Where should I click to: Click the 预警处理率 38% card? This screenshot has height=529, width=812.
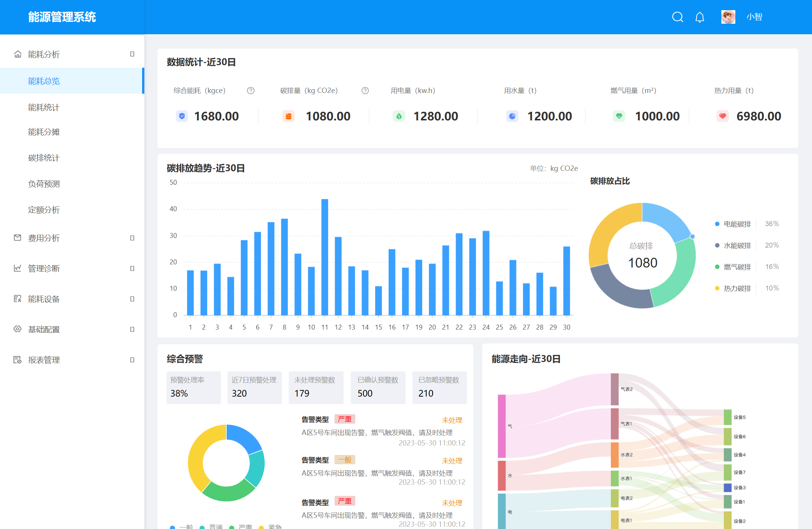194,388
